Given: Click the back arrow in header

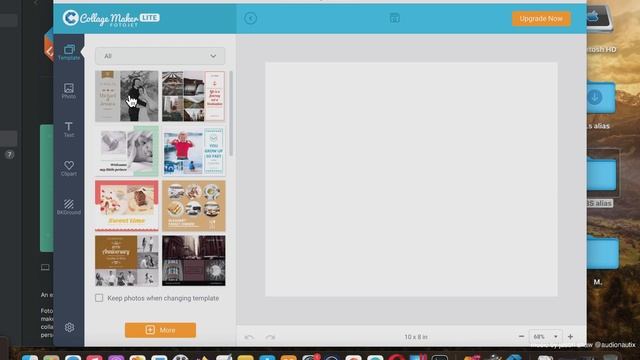Looking at the screenshot, I should point(251,18).
